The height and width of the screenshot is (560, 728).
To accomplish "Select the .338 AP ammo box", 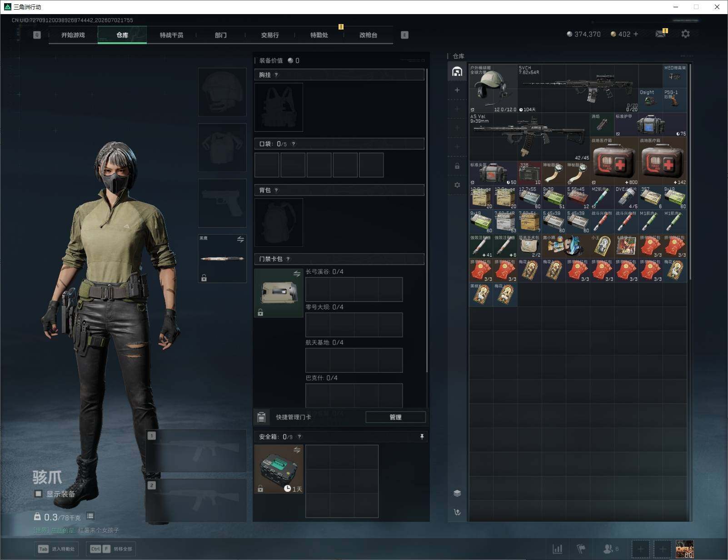I will coord(529,173).
